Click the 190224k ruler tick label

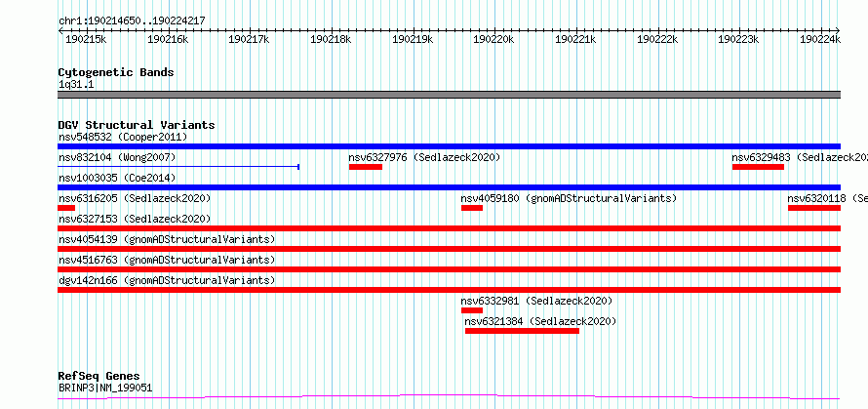820,39
